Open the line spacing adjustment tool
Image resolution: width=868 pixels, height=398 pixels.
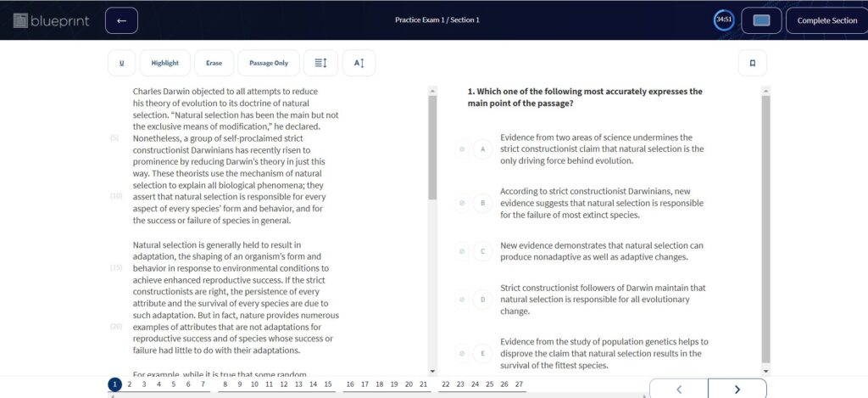(x=320, y=63)
